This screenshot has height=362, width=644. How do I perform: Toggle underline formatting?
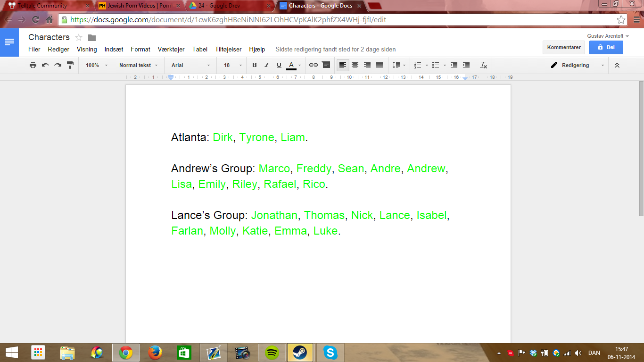(279, 65)
